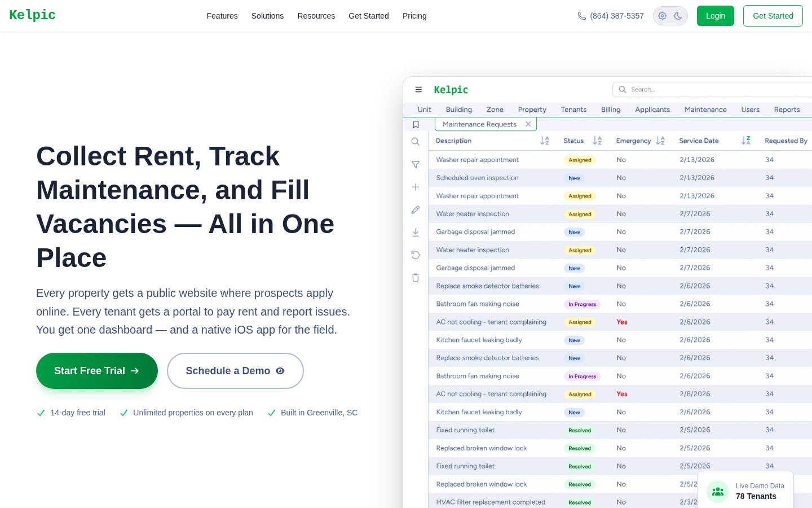Click the Schedule a Demo button
Image resolution: width=812 pixels, height=508 pixels.
pyautogui.click(x=235, y=371)
